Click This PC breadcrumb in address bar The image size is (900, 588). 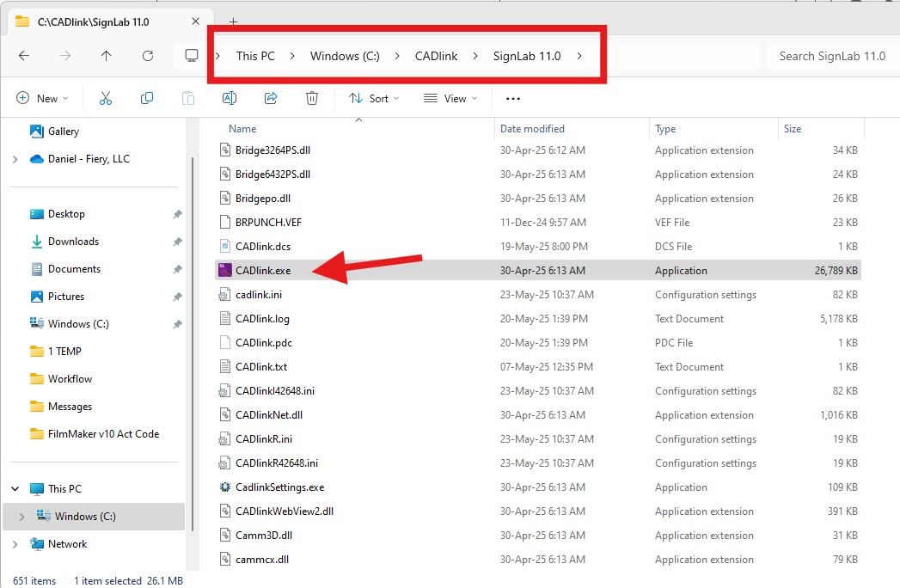pyautogui.click(x=255, y=56)
